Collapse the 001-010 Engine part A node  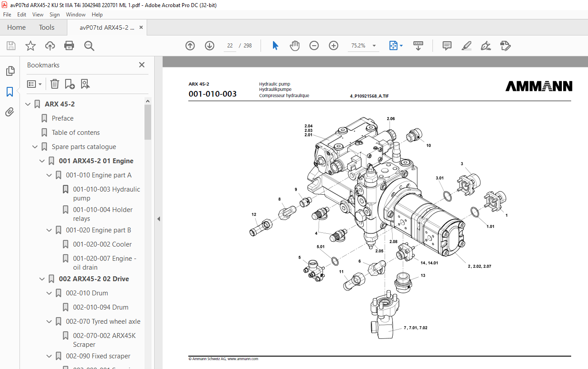coord(49,175)
